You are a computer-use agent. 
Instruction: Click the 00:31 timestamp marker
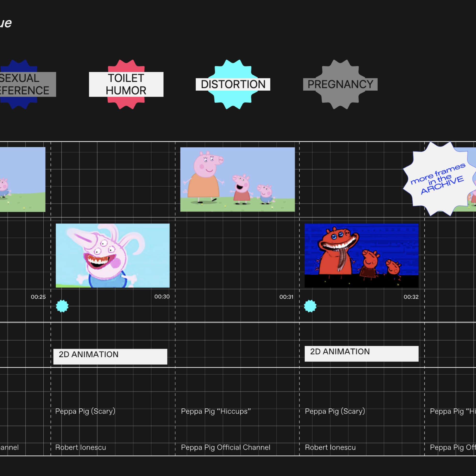pyautogui.click(x=286, y=297)
